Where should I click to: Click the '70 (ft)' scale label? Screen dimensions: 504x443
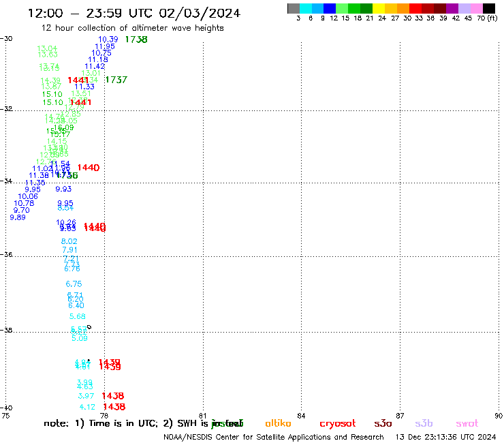coord(487,18)
